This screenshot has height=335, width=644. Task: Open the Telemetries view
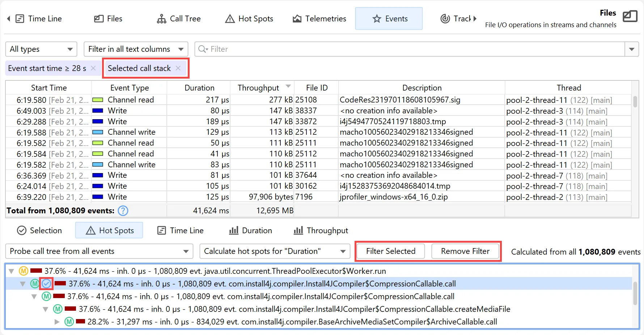(x=319, y=18)
